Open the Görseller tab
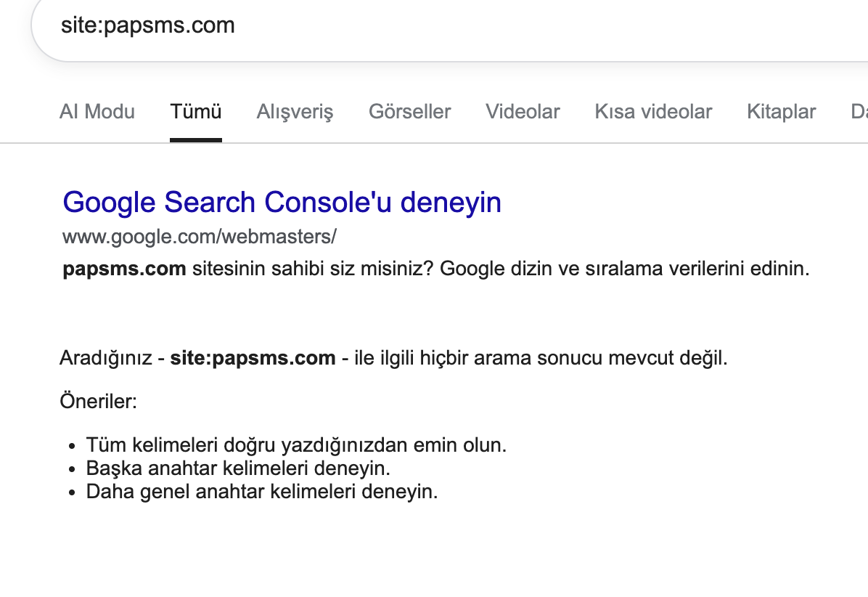 (409, 111)
